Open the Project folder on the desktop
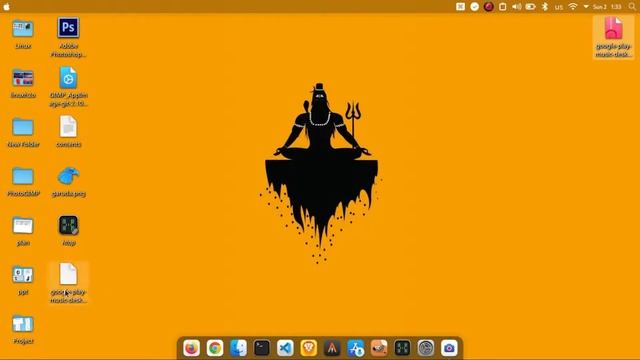The image size is (640, 360). [x=23, y=324]
